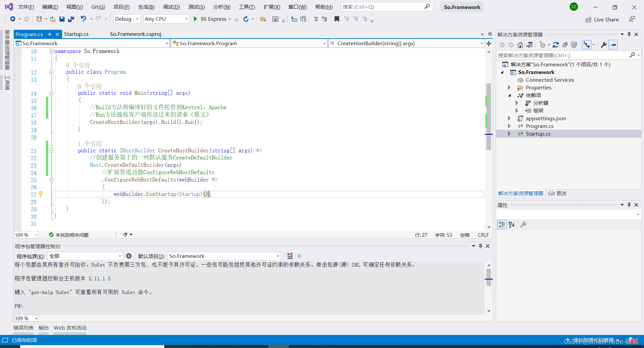Expand the Properties node in Solution Explorer

coord(509,88)
